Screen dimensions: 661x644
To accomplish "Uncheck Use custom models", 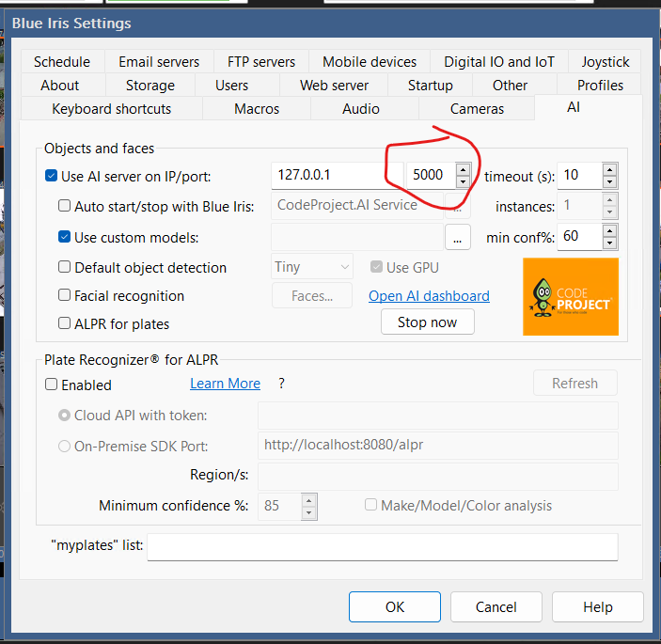I will pyautogui.click(x=64, y=236).
